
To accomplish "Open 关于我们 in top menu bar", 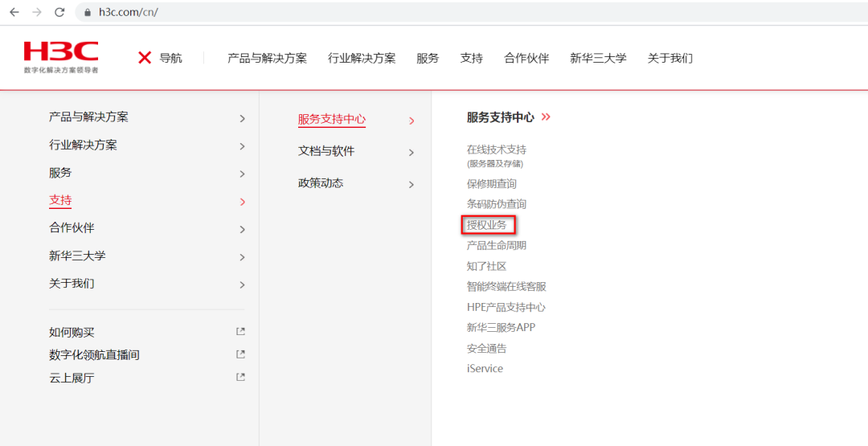I will pos(669,58).
